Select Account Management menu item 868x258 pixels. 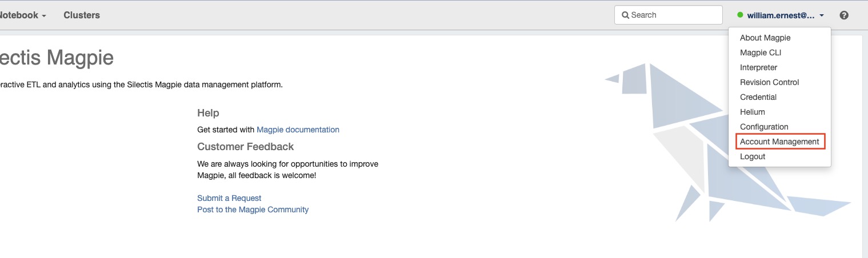[779, 142]
